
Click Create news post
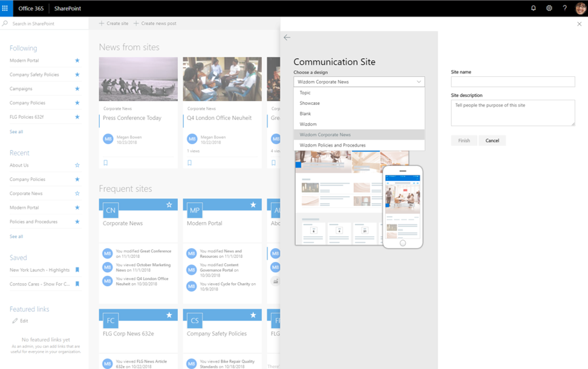click(155, 23)
